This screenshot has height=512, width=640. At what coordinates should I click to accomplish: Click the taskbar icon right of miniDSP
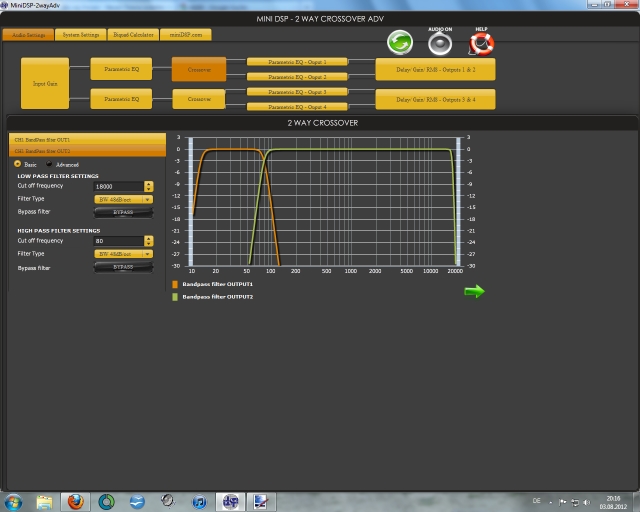(261, 502)
